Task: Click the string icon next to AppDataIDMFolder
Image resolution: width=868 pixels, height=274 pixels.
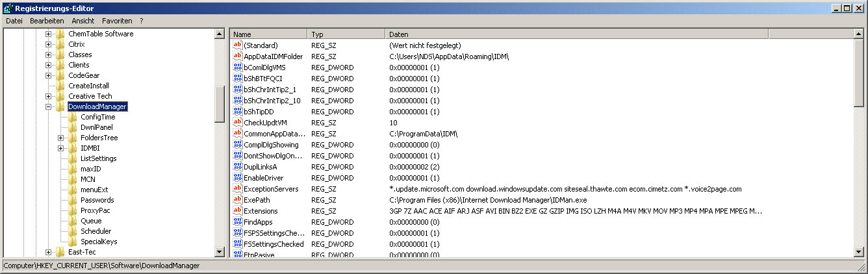Action: (x=237, y=56)
